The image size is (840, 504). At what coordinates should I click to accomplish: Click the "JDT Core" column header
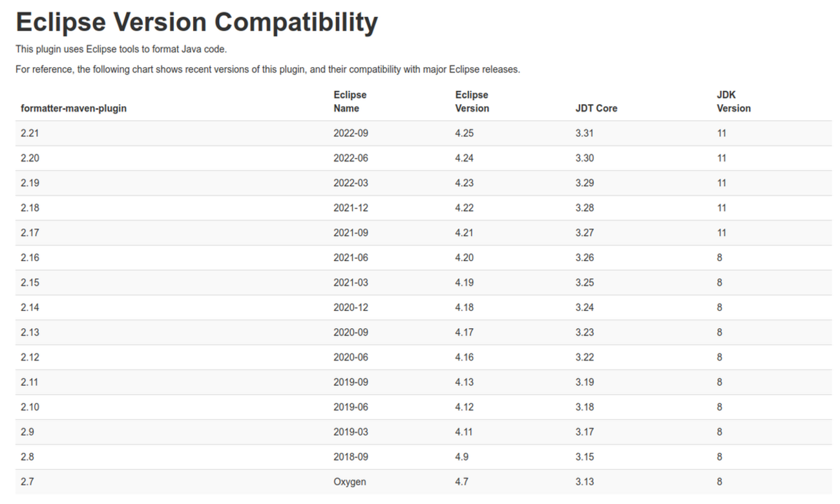596,109
